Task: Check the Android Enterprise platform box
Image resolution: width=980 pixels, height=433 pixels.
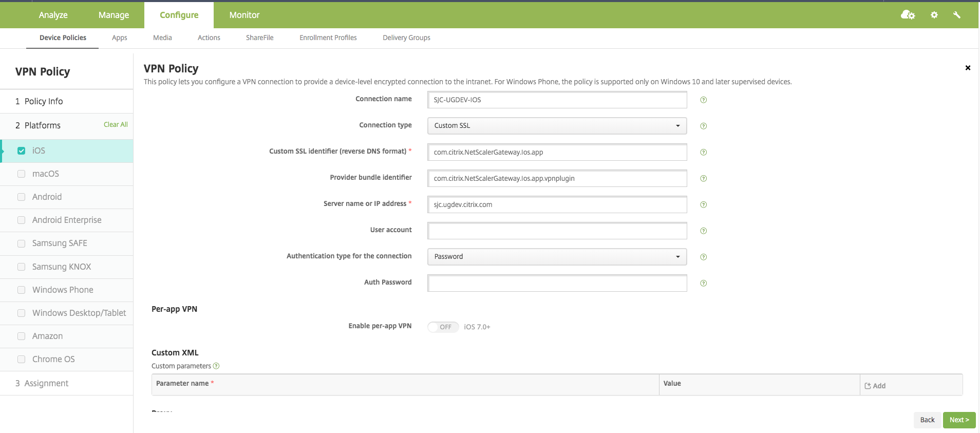Action: 22,220
